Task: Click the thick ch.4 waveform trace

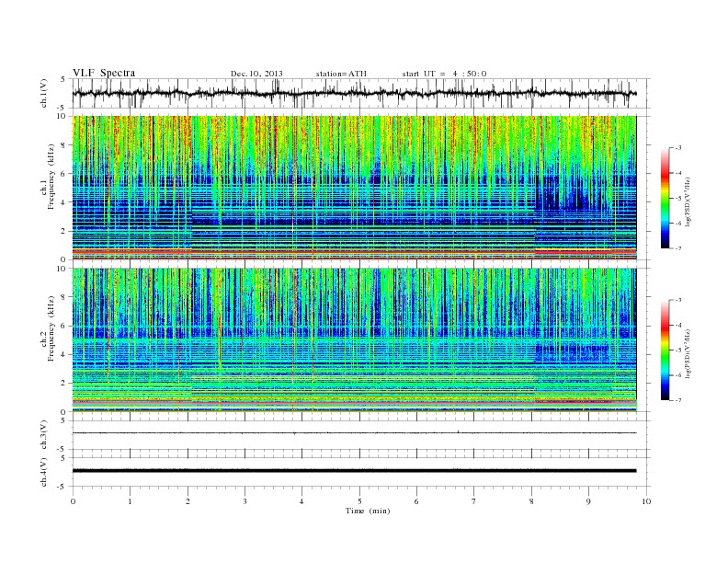Action: pos(354,471)
